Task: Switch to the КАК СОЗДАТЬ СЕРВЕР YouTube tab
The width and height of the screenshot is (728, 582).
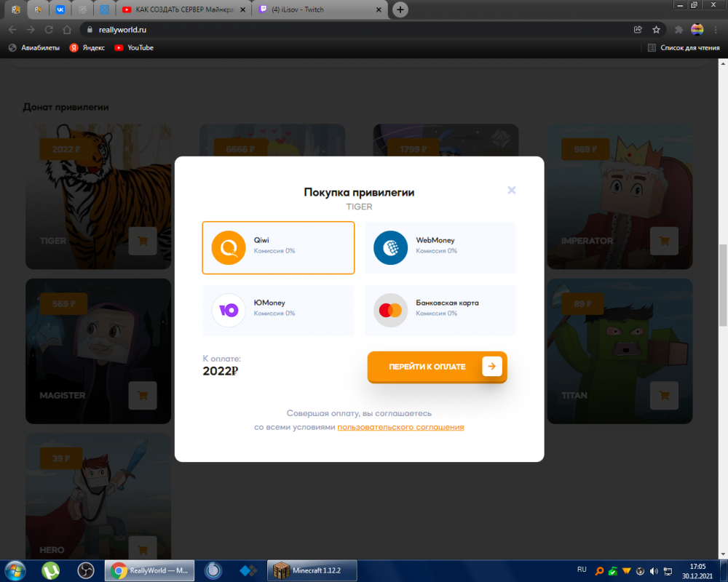Action: [184, 9]
